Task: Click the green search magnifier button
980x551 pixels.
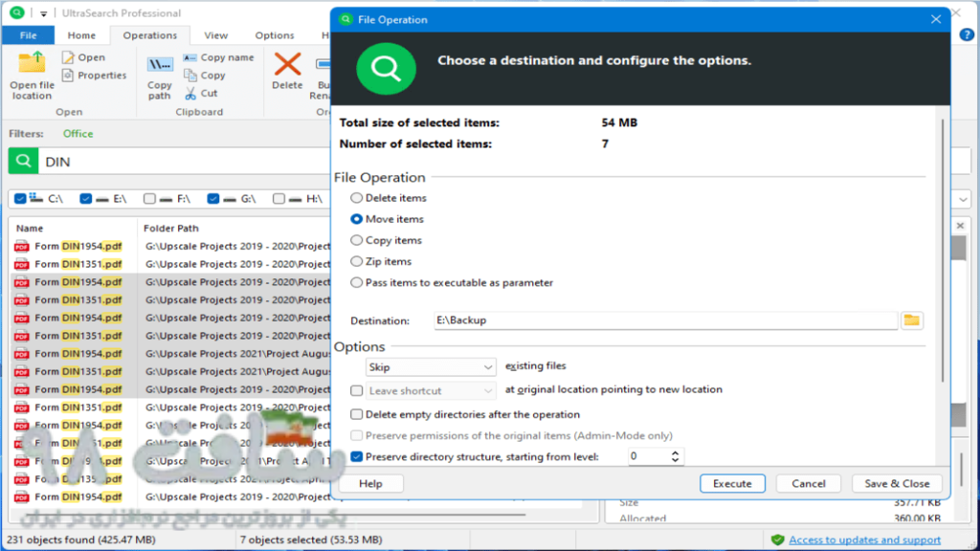Action: [23, 161]
